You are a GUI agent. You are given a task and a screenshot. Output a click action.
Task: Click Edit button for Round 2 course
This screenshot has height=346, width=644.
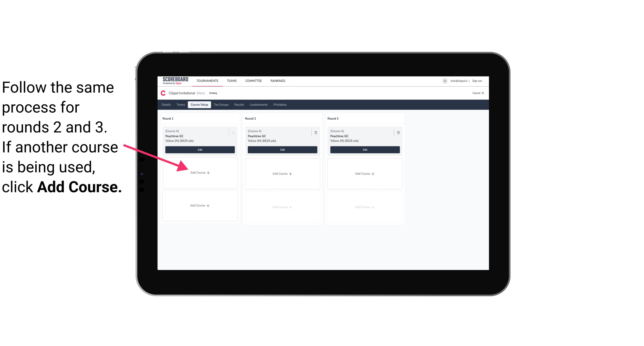282,150
